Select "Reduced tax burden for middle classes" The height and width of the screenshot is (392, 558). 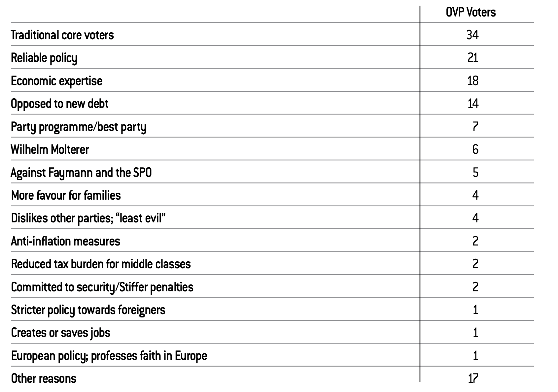(101, 264)
